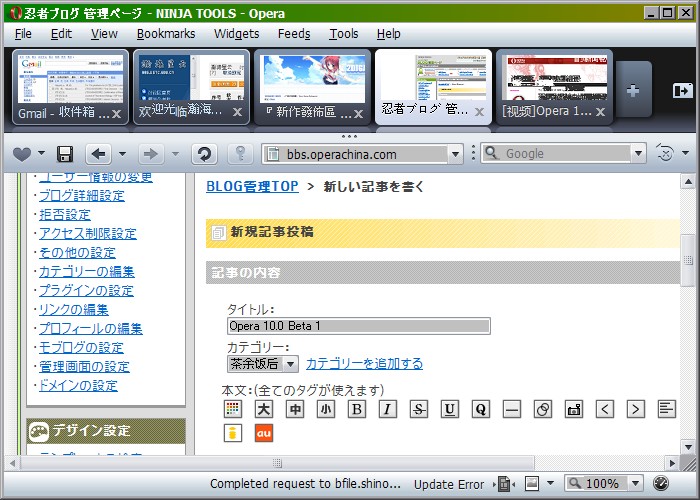The image size is (700, 500).
Task: Open プラグインの設定 sidebar link
Action: click(x=86, y=291)
